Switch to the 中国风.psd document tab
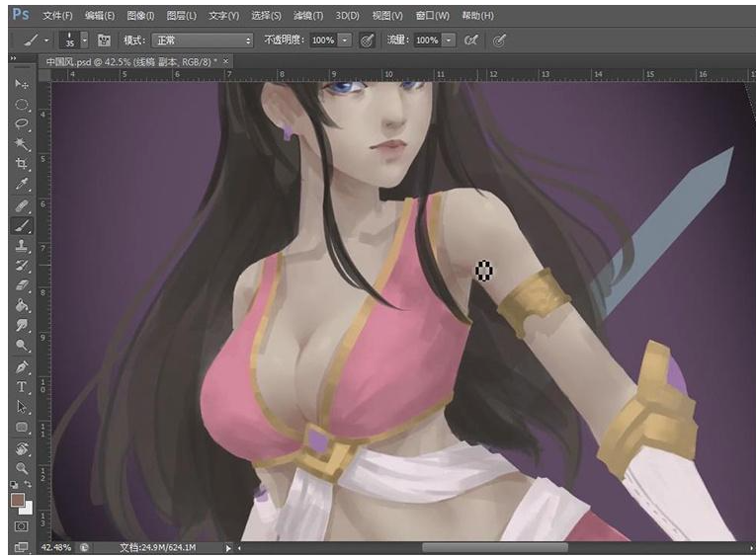The width and height of the screenshot is (756, 558). tap(130, 61)
